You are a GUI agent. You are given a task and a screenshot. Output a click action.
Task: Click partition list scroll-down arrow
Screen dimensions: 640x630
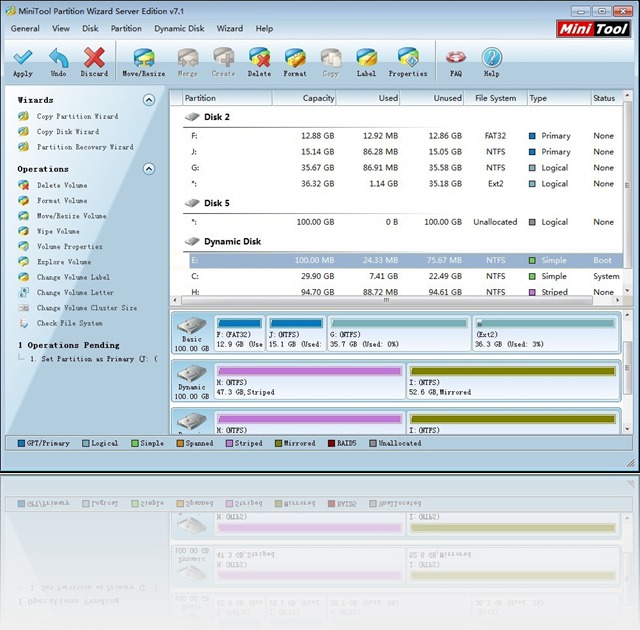pyautogui.click(x=627, y=291)
